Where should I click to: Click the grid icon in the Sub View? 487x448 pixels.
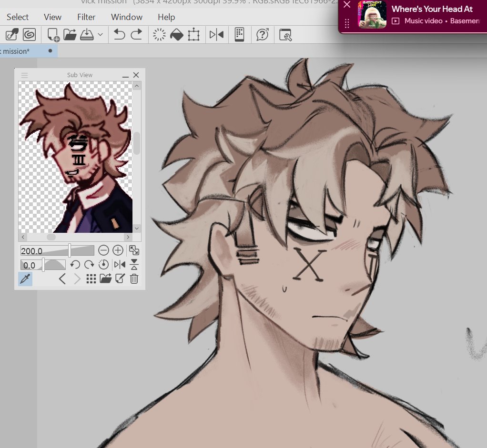click(91, 279)
